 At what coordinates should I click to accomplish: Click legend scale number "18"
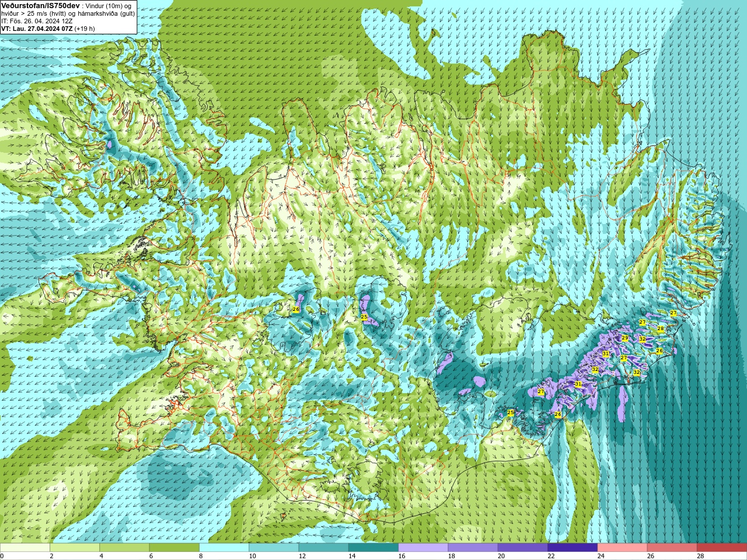click(x=451, y=556)
